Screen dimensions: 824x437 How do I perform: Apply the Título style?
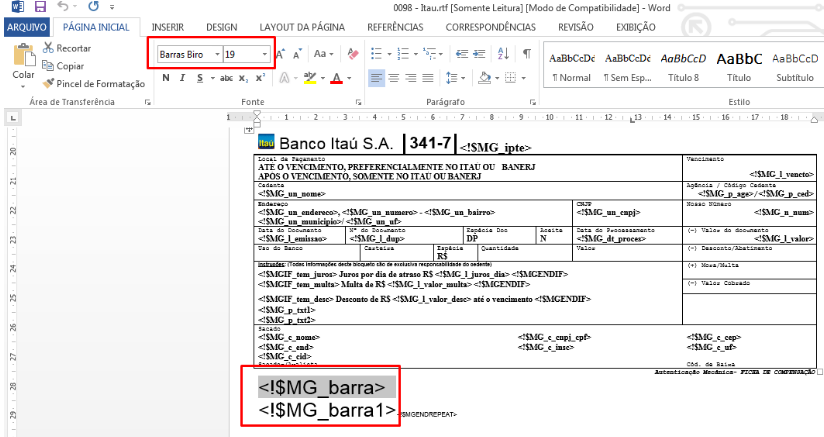pos(739,67)
